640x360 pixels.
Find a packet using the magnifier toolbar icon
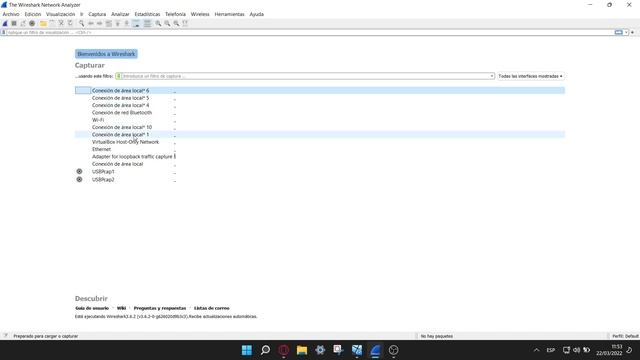pos(82,23)
